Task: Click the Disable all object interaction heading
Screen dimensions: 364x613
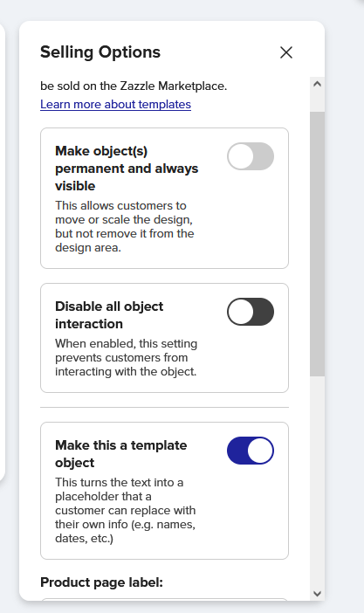Action: 109,314
